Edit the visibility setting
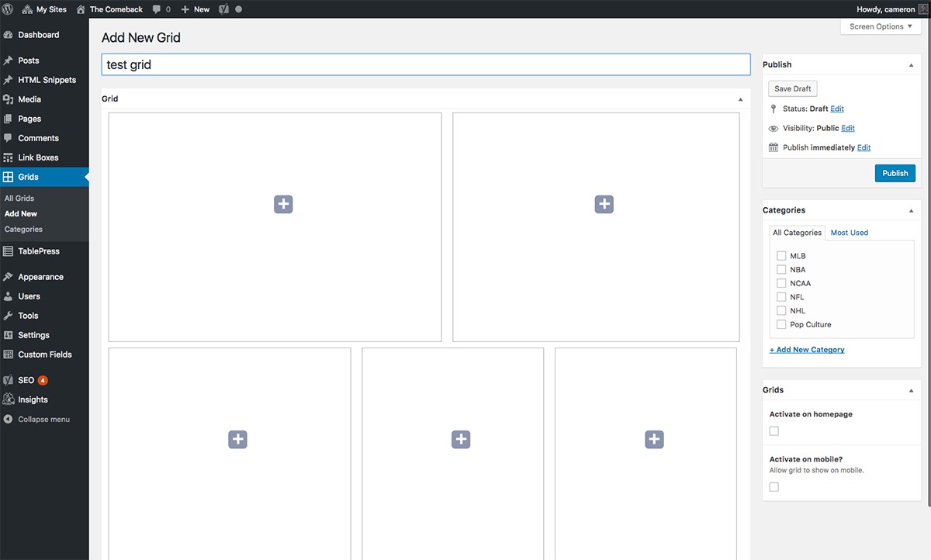 (x=848, y=129)
